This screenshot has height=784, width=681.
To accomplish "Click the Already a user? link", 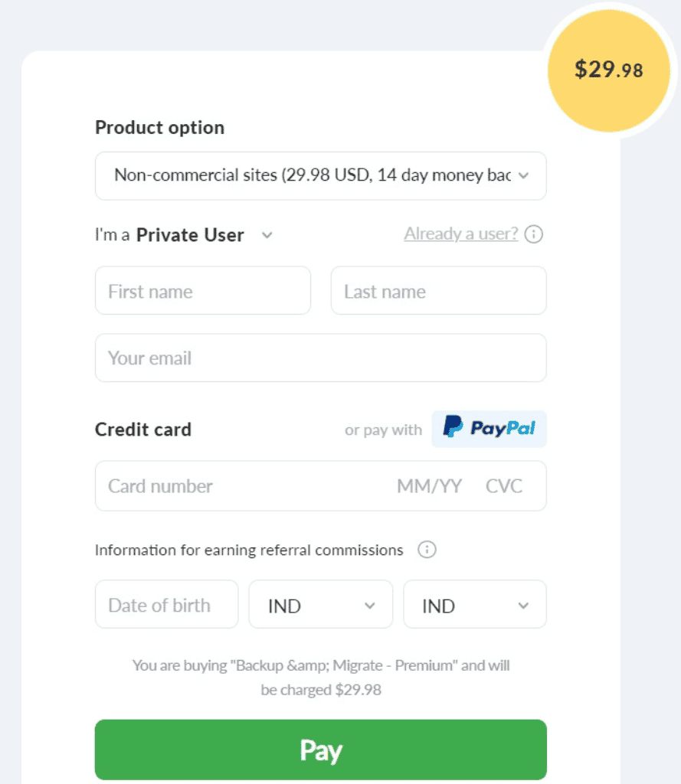I will click(x=461, y=234).
